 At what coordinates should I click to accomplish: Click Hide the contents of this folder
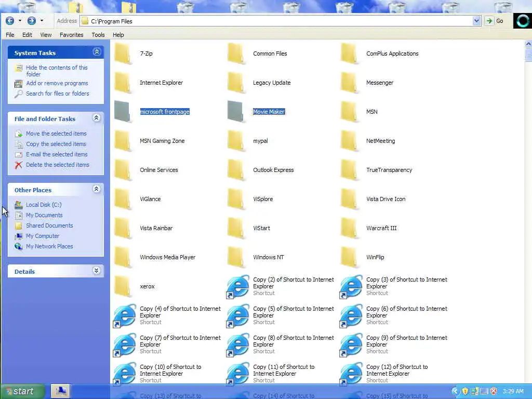coord(57,71)
